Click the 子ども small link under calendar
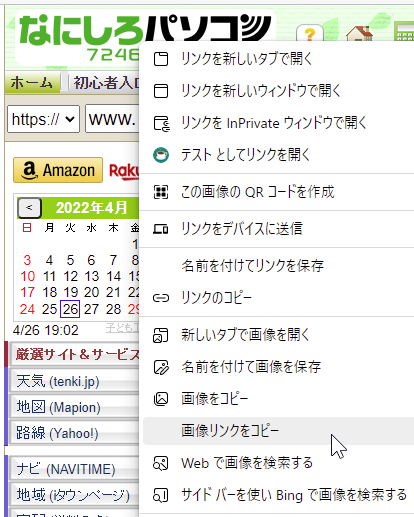Image resolution: width=414 pixels, height=517 pixels. point(122,328)
